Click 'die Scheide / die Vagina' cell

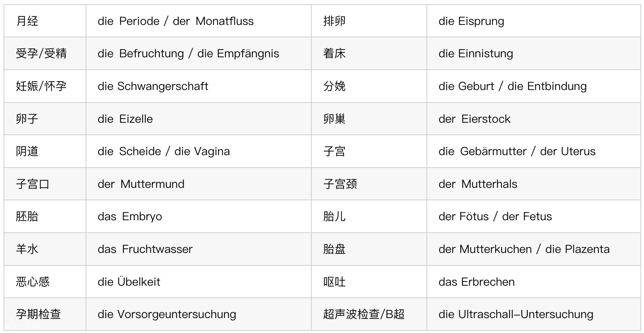(x=199, y=151)
